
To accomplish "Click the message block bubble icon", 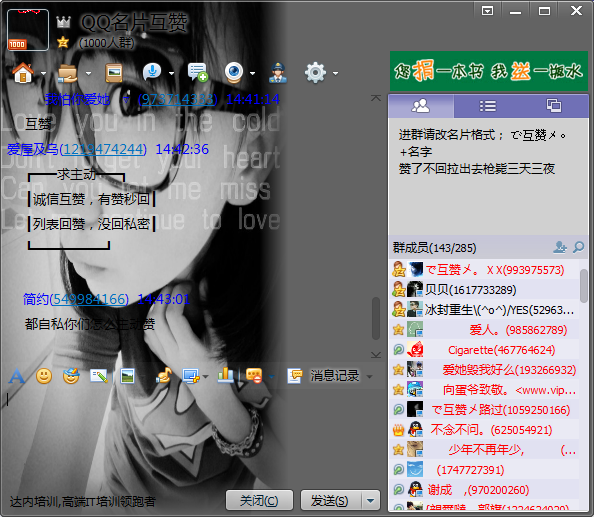I will tap(254, 376).
